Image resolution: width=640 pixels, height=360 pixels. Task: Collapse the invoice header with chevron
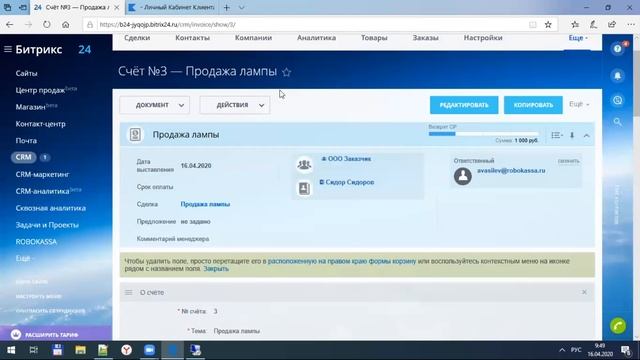pos(587,135)
